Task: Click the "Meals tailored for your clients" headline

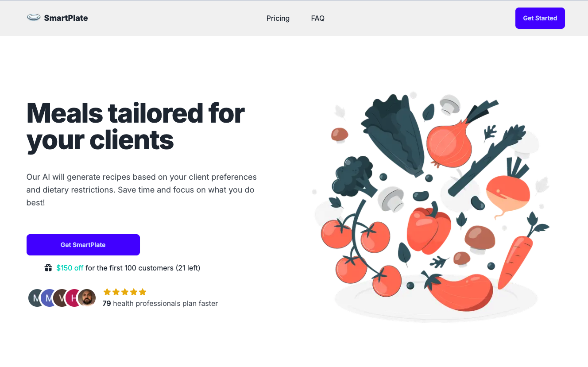Action: click(135, 126)
